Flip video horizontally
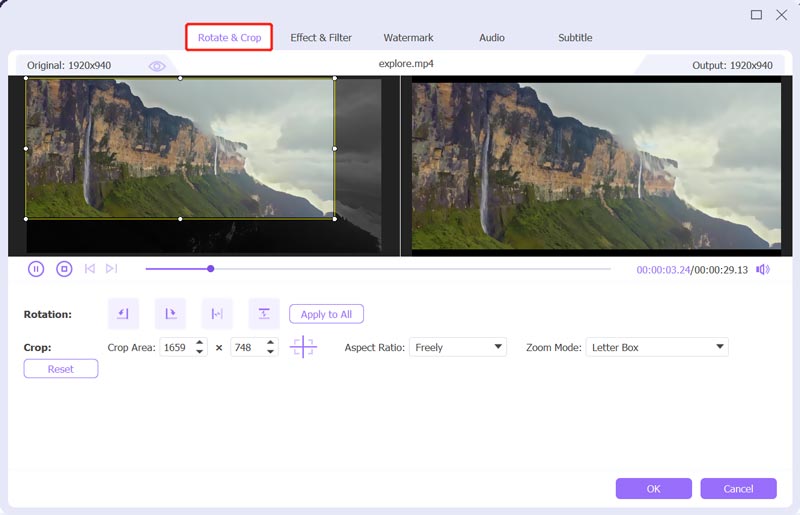This screenshot has height=515, width=800. [217, 313]
